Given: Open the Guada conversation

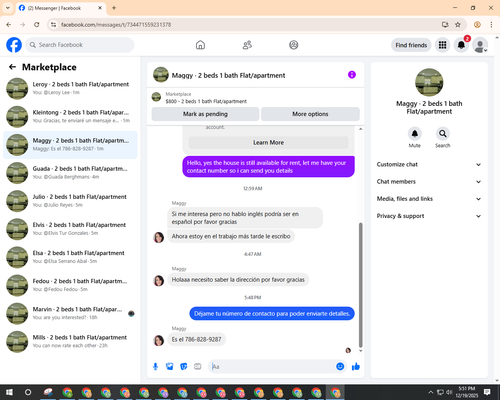Looking at the screenshot, I should tap(70, 173).
